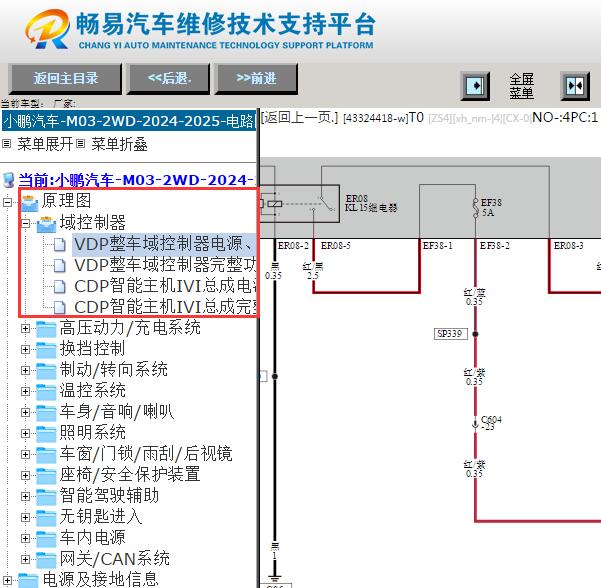Click the VDP整车域控制器完整 page icon
Image resolution: width=601 pixels, height=588 pixels.
point(59,266)
